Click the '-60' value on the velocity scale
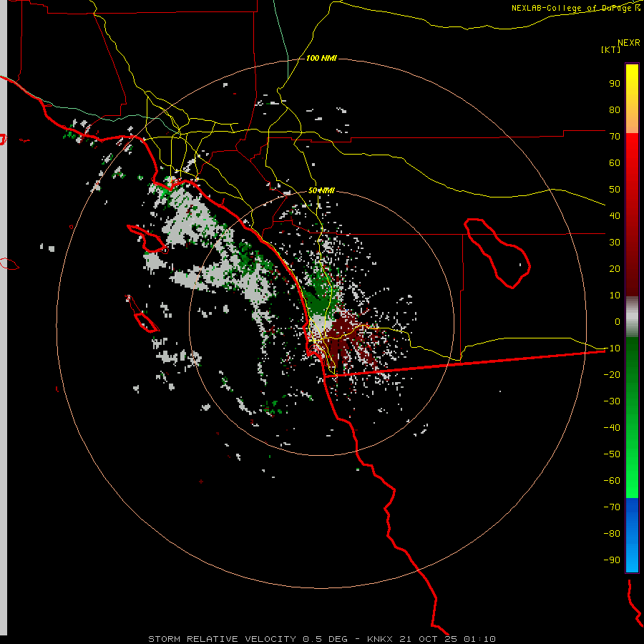 click(612, 481)
